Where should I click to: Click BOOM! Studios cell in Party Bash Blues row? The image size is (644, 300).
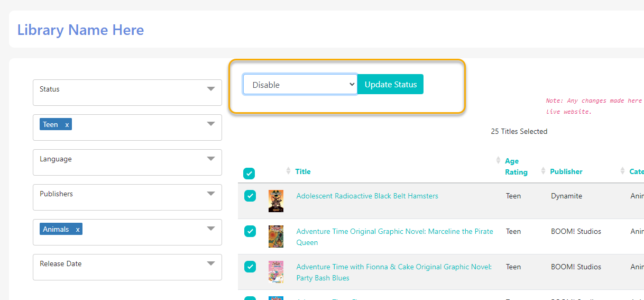coord(576,267)
